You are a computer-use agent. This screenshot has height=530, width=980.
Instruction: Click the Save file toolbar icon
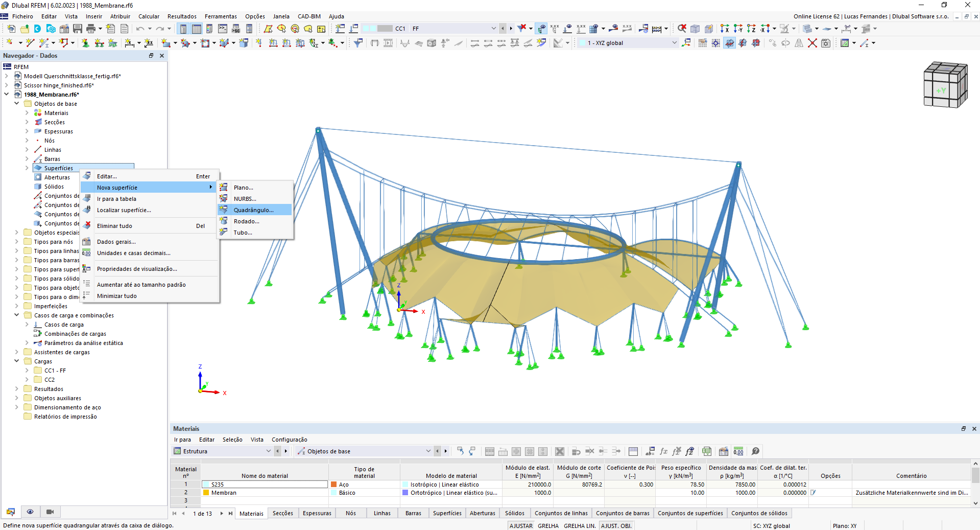coord(78,29)
